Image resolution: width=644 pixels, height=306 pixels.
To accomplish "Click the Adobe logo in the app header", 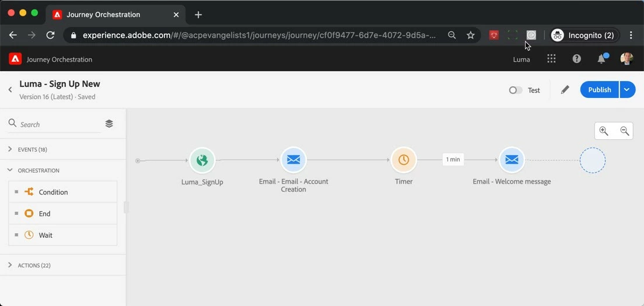I will [15, 59].
